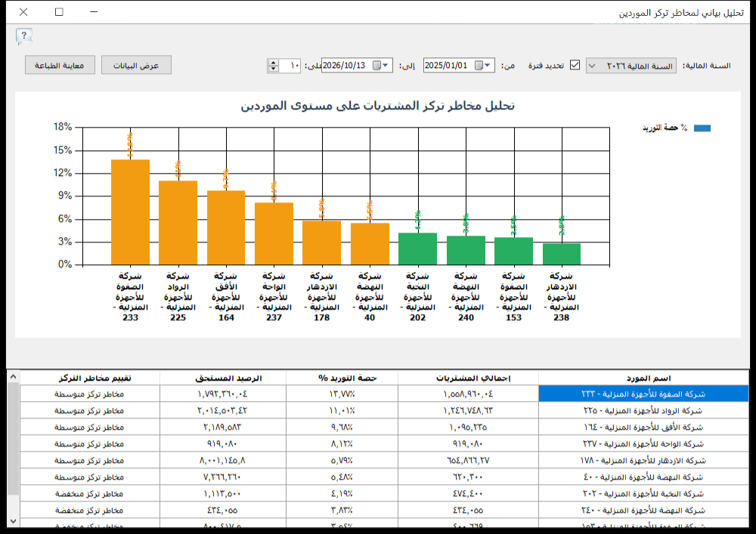Click supply share cell ٩,٦٨٪
Screen dimensions: 756x534
click(x=342, y=427)
